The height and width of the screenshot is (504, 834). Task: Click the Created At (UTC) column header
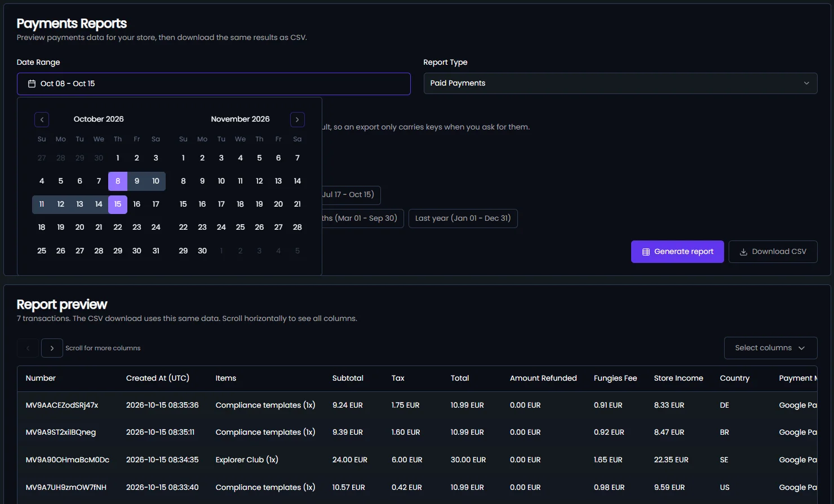pos(158,378)
